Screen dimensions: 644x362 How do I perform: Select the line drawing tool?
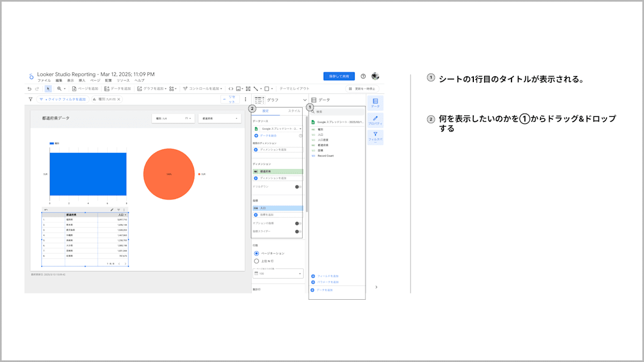point(256,88)
